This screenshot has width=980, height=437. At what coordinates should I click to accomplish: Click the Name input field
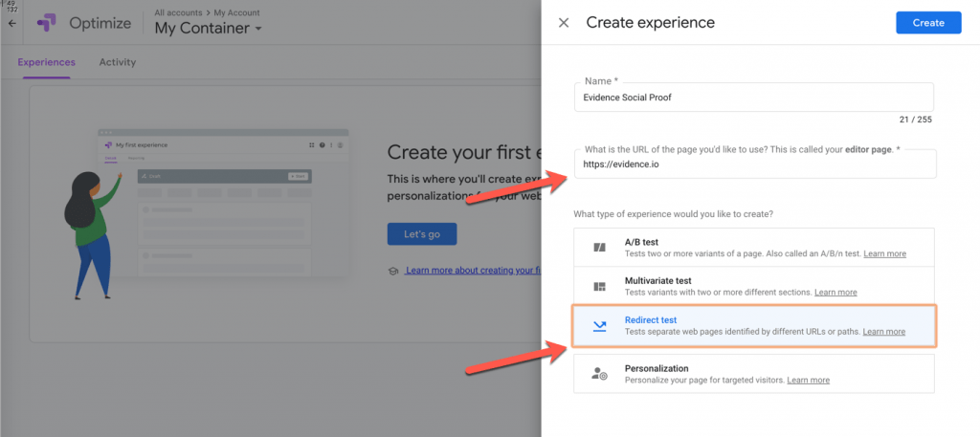(754, 98)
